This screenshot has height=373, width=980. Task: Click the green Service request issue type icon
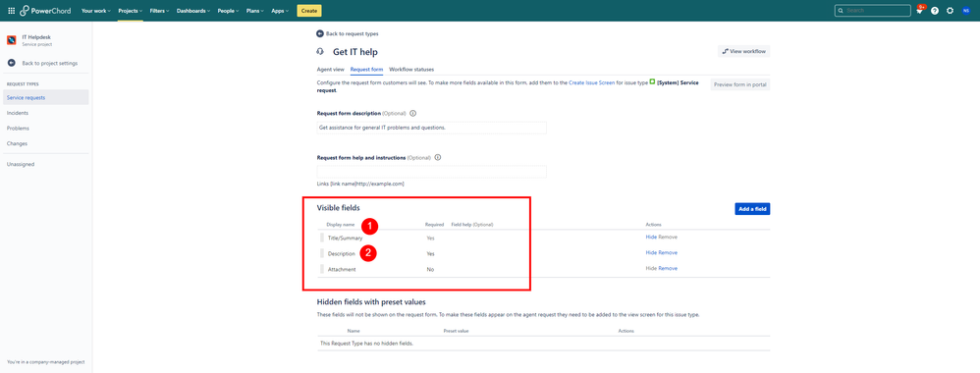[x=652, y=81]
